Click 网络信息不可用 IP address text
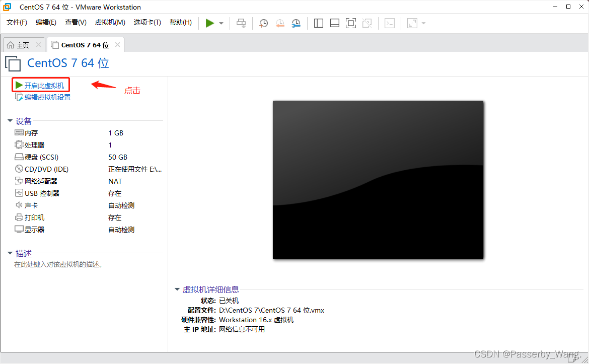Viewport: 589px width, 364px height. [x=242, y=329]
